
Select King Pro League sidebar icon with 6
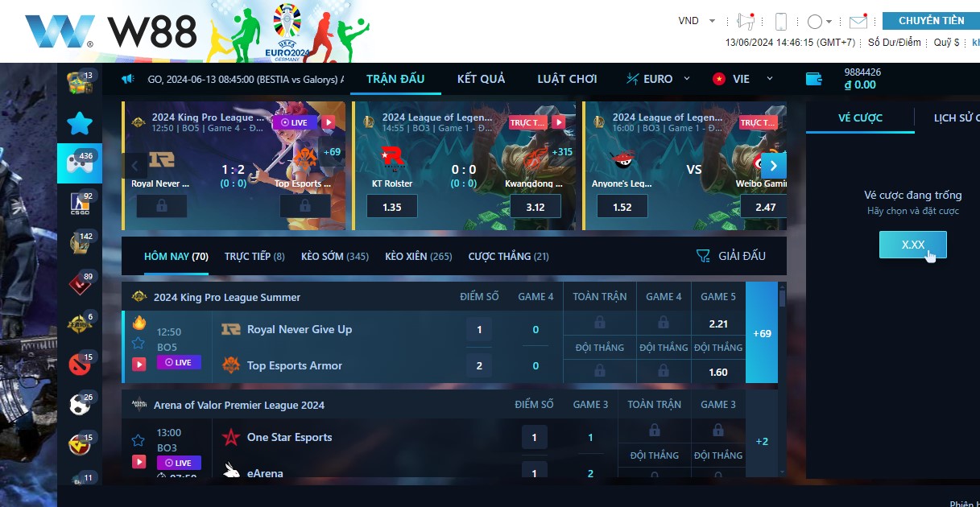coord(80,324)
